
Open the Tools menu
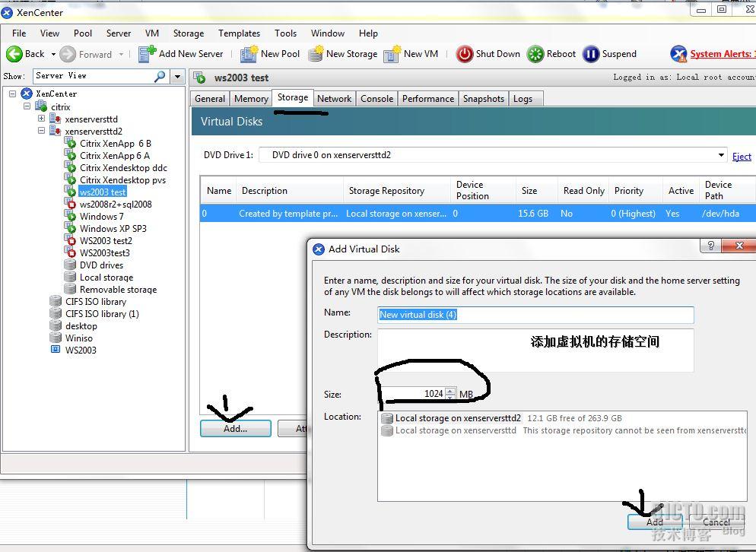(285, 33)
